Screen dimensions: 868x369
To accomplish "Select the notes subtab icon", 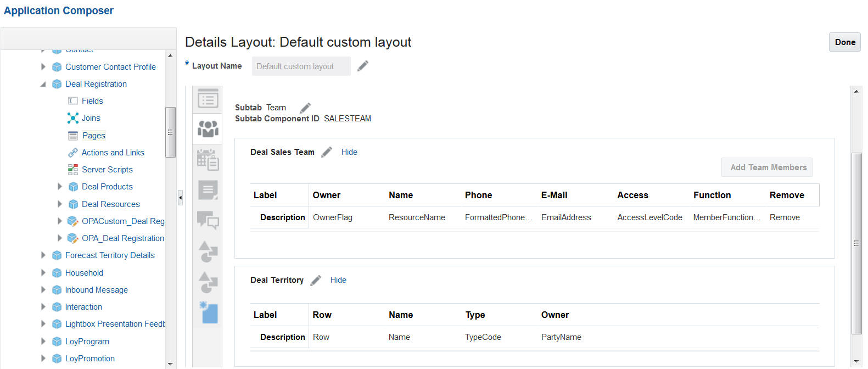I will [x=208, y=190].
